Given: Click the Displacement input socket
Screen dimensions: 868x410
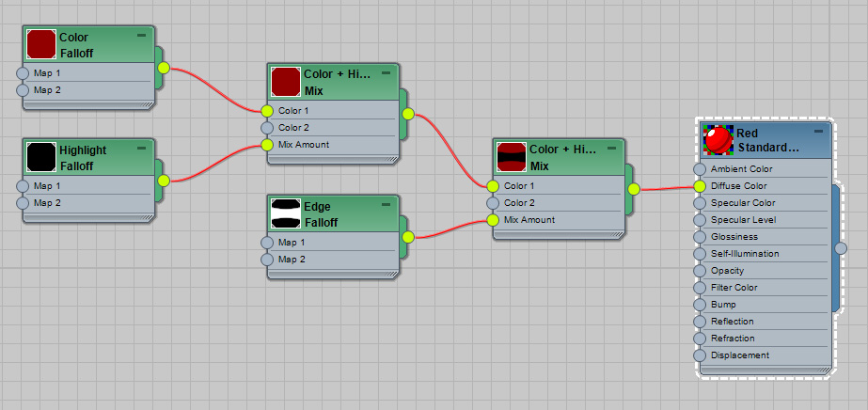Looking at the screenshot, I should click(x=700, y=355).
